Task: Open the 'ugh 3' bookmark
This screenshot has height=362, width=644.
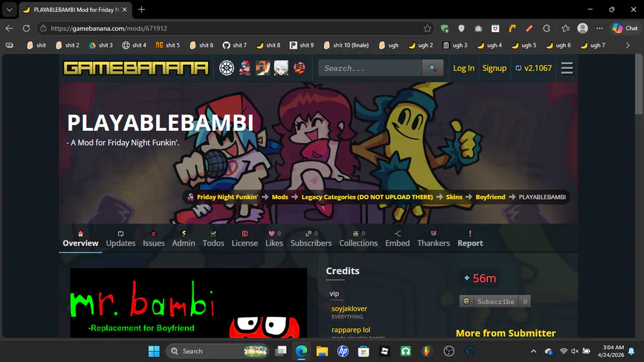Action: (455, 45)
